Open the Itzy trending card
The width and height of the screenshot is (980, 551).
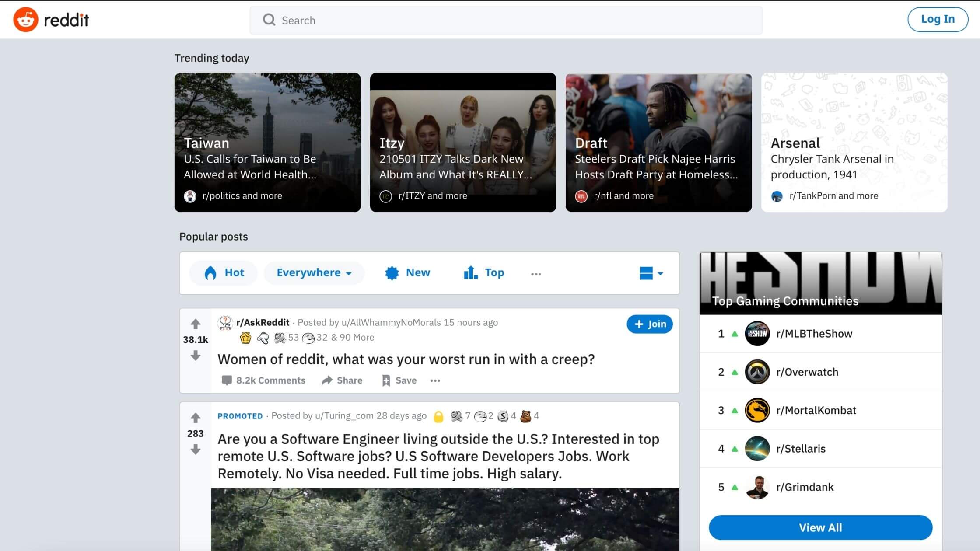click(x=463, y=142)
